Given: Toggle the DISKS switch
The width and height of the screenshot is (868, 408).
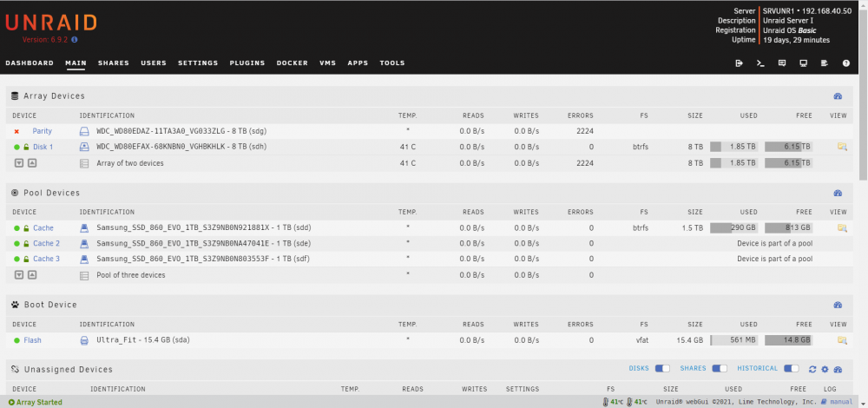Looking at the screenshot, I should point(662,369).
